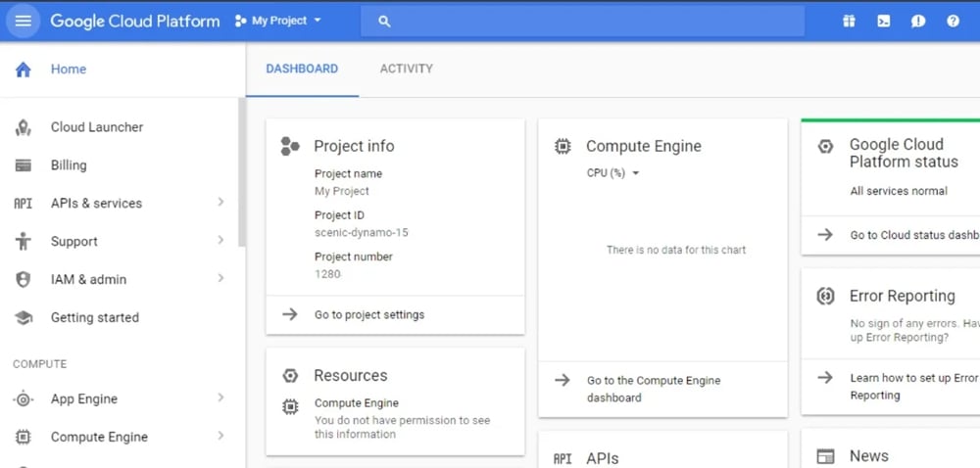Select the Billing card icon
Screen dimensions: 980x468
coord(24,165)
